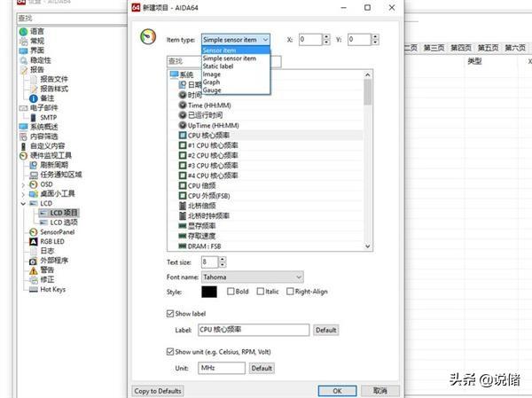
Task: Click the sensor list scroll up arrow
Action: point(368,74)
